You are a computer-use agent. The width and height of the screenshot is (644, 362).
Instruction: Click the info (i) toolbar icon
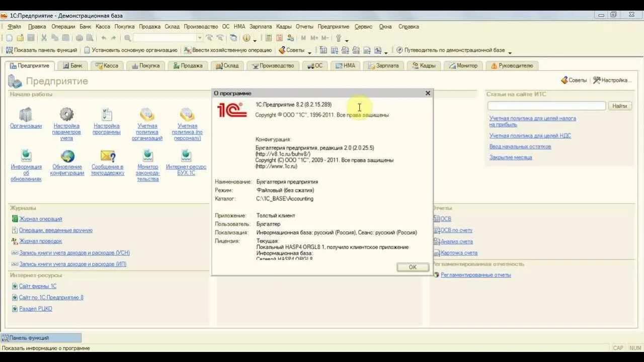(x=247, y=38)
